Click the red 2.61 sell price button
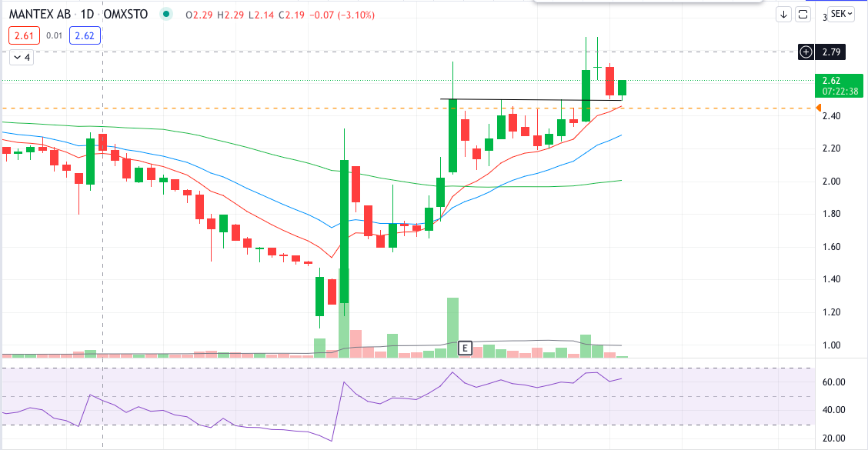Image resolution: width=868 pixels, height=450 pixels. click(x=25, y=36)
